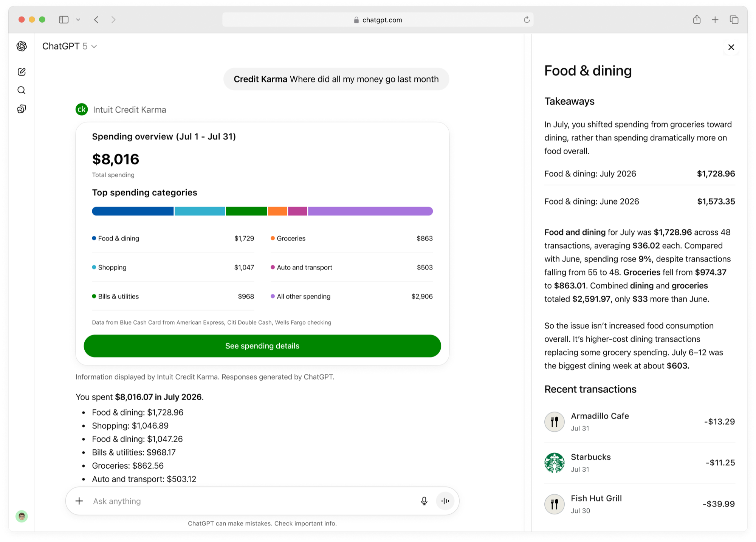Click the Spending overview (Jul 1 - Jul 31) title
The width and height of the screenshot is (756, 542).
tap(164, 136)
